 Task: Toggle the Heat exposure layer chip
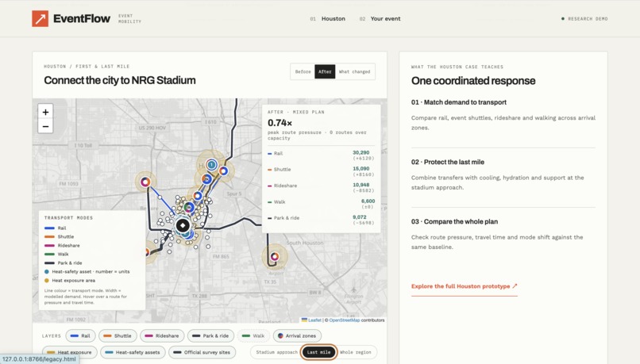pyautogui.click(x=69, y=352)
